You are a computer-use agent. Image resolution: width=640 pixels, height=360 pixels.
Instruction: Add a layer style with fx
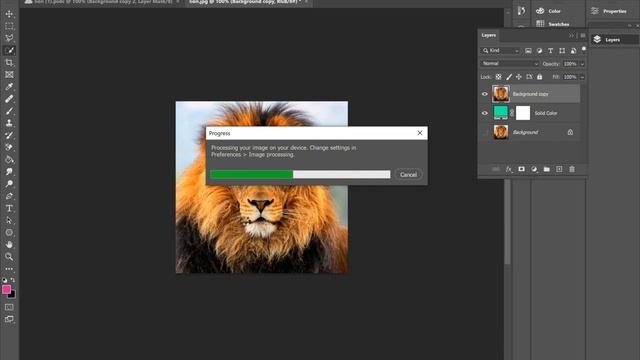(509, 169)
